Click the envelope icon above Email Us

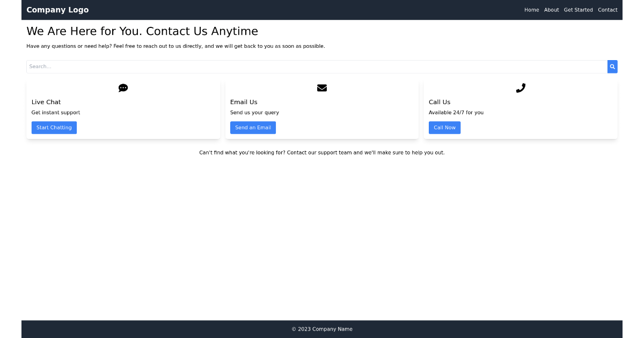[x=321, y=87]
